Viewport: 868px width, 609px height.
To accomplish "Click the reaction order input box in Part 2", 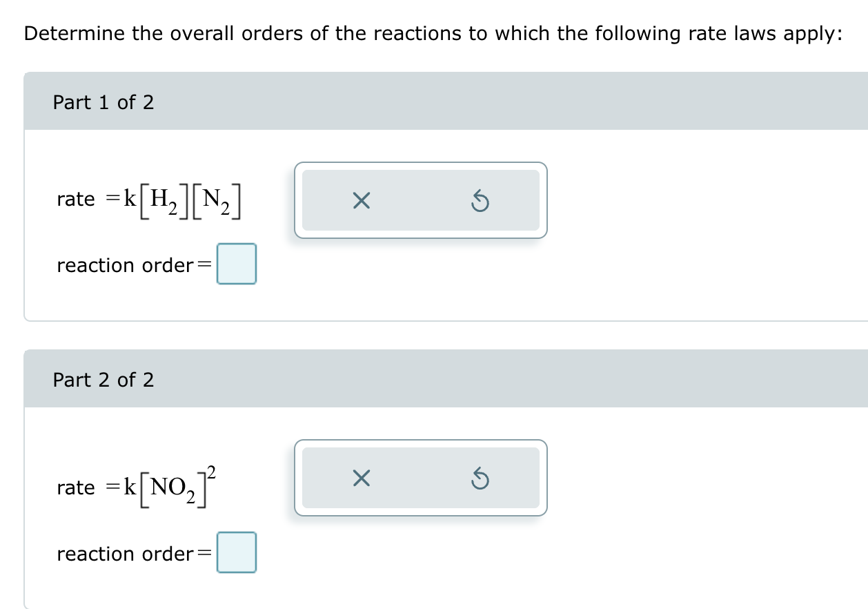I will click(237, 552).
